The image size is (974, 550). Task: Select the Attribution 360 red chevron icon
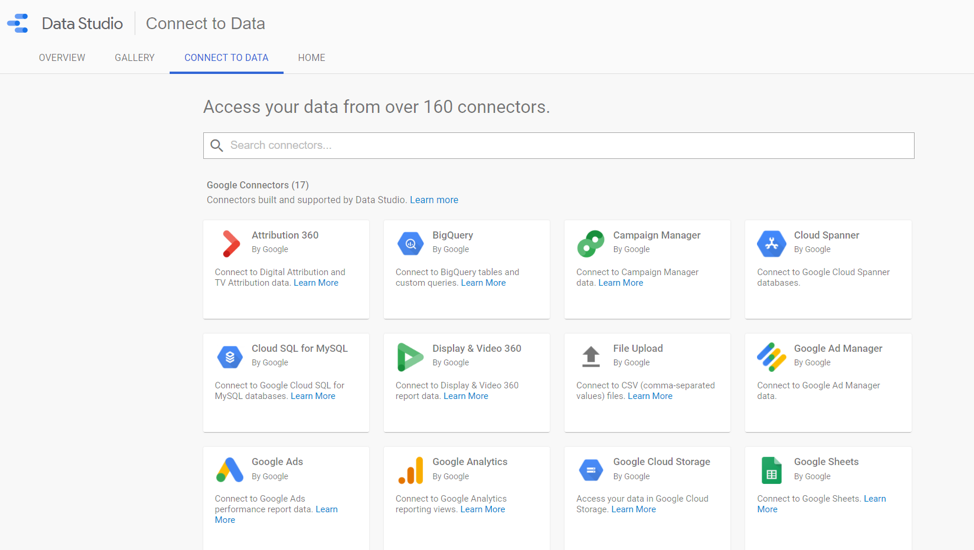(230, 244)
